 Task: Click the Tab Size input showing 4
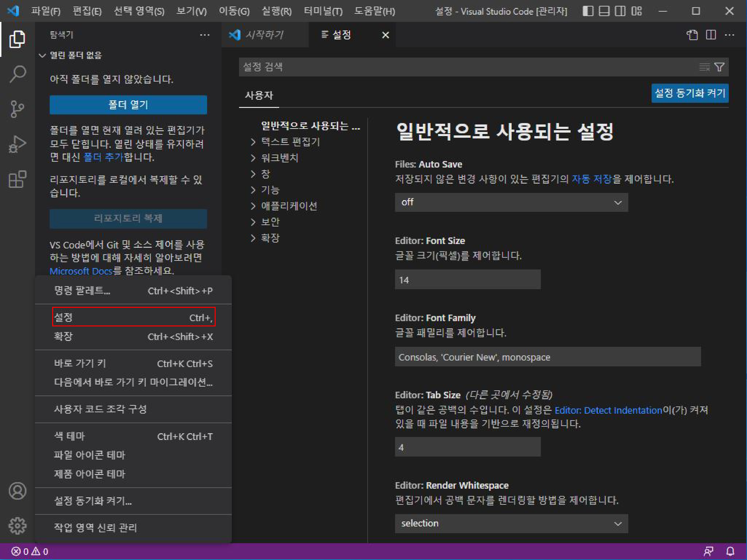pos(468,447)
